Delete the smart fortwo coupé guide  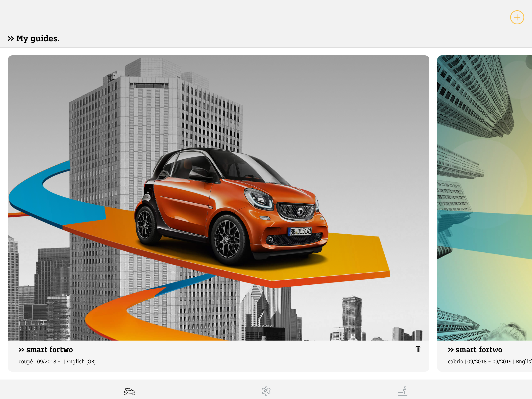(418, 350)
